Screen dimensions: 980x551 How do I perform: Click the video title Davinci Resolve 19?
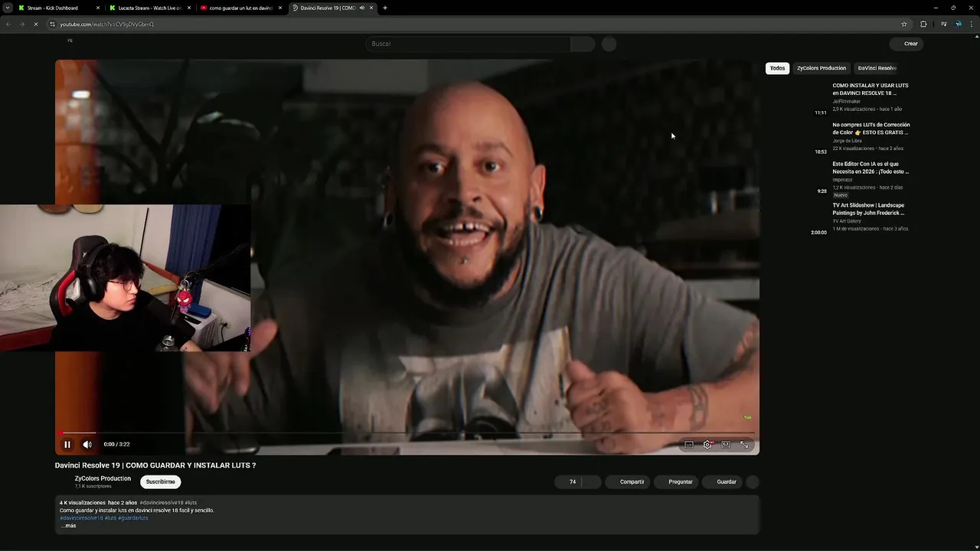point(155,465)
